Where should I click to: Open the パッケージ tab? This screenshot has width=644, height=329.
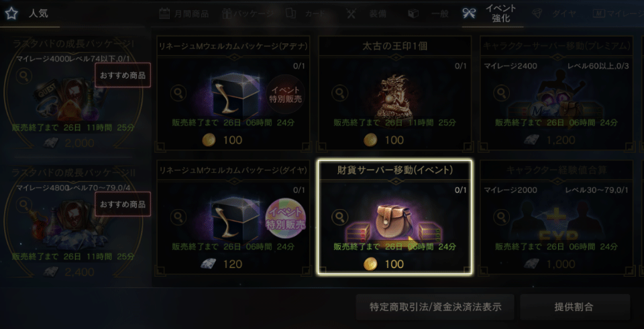pos(248,13)
